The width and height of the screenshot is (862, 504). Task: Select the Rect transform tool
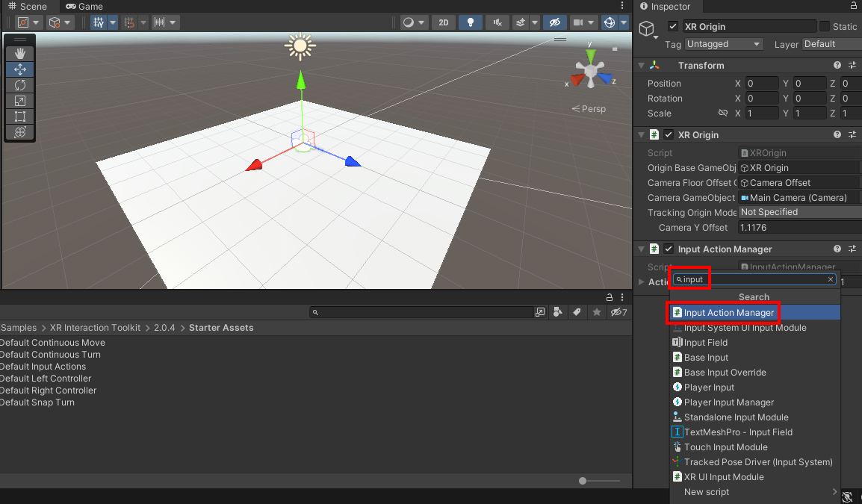pos(20,116)
